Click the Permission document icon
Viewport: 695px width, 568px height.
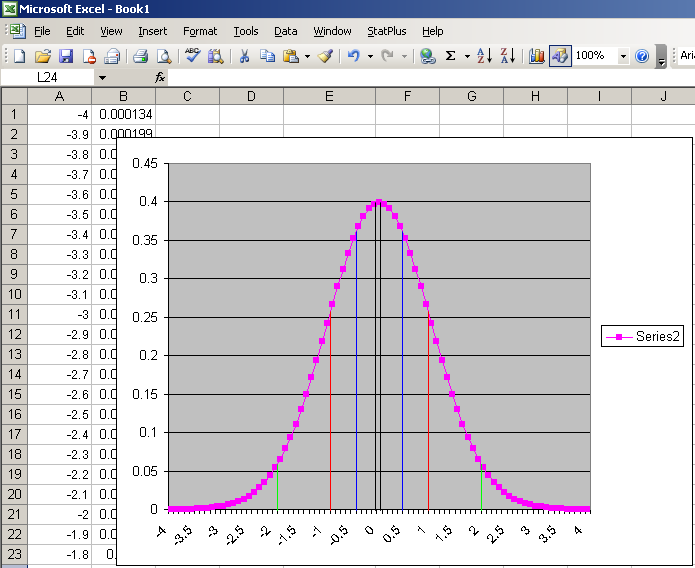89,56
